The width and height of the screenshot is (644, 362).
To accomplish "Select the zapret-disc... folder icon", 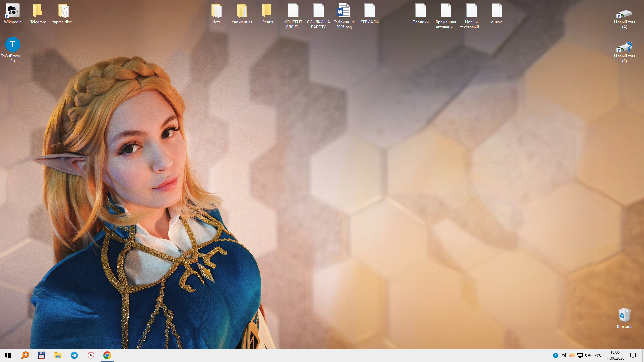I will pos(63,14).
